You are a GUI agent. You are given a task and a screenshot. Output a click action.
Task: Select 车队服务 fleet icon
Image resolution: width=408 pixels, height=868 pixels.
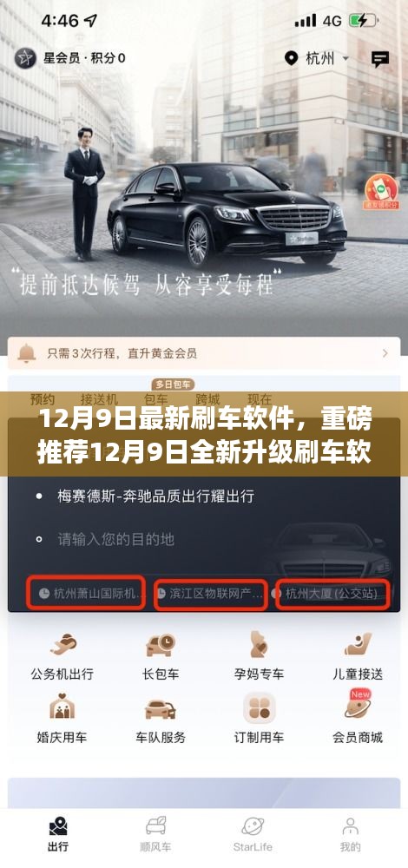click(161, 708)
